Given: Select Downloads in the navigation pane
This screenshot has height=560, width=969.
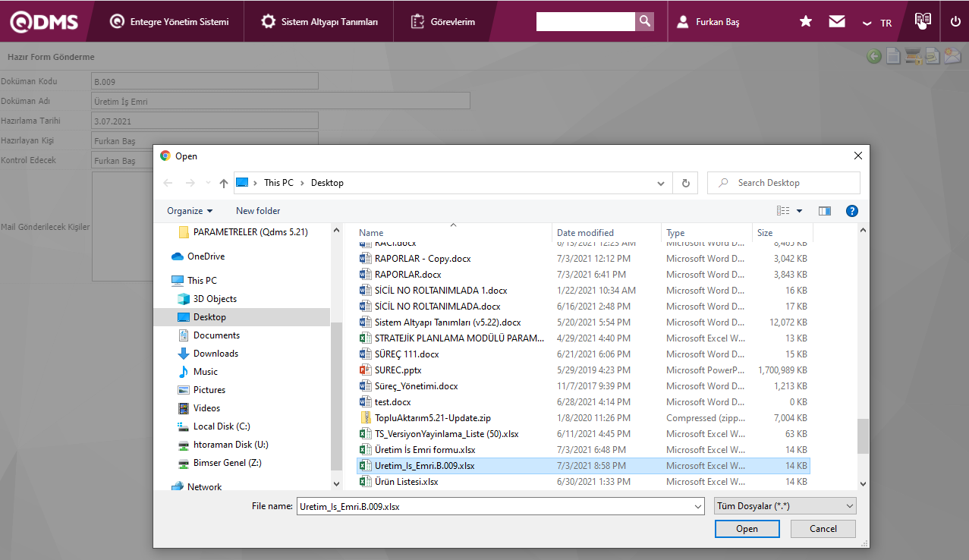Looking at the screenshot, I should coord(216,354).
